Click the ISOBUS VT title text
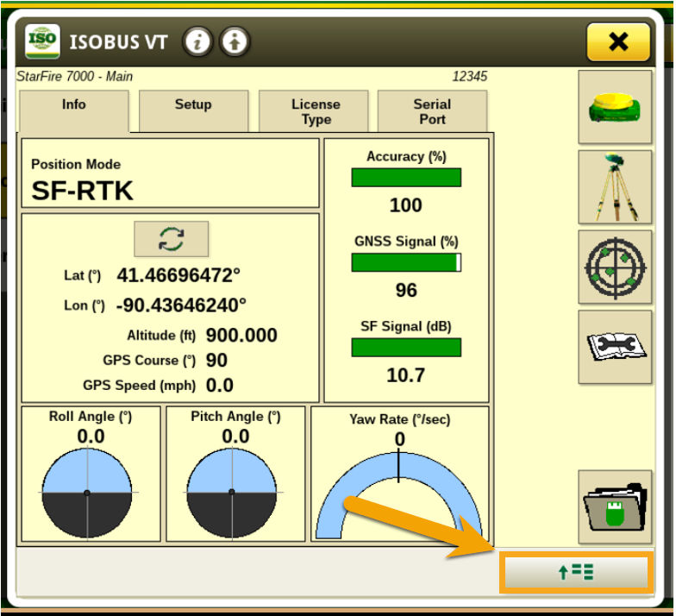This screenshot has height=616, width=676. [x=119, y=42]
